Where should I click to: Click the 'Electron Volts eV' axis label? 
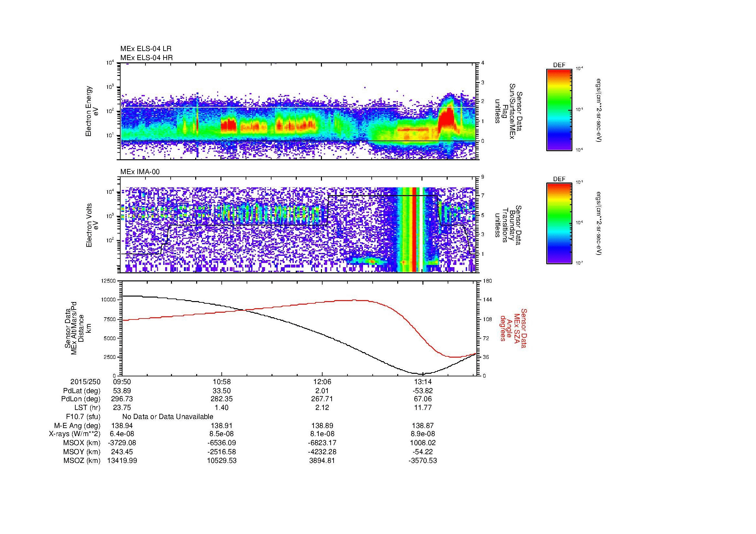pos(92,225)
